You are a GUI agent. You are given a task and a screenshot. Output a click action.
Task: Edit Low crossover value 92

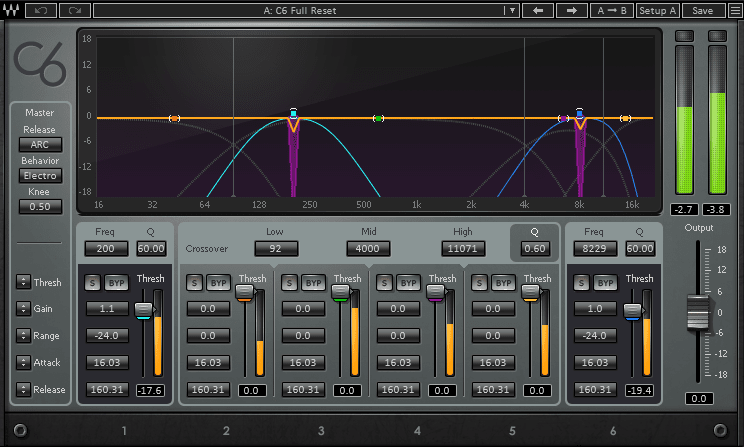pyautogui.click(x=276, y=248)
